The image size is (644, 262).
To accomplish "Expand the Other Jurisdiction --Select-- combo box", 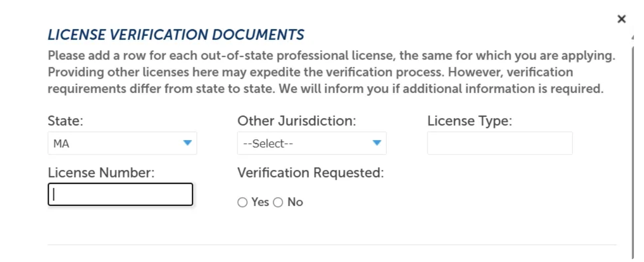I will click(312, 143).
